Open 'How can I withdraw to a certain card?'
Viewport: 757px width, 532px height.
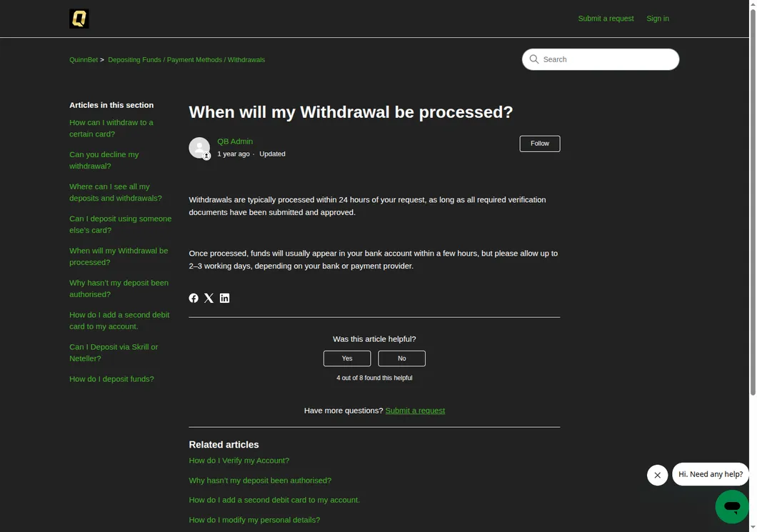pyautogui.click(x=111, y=129)
